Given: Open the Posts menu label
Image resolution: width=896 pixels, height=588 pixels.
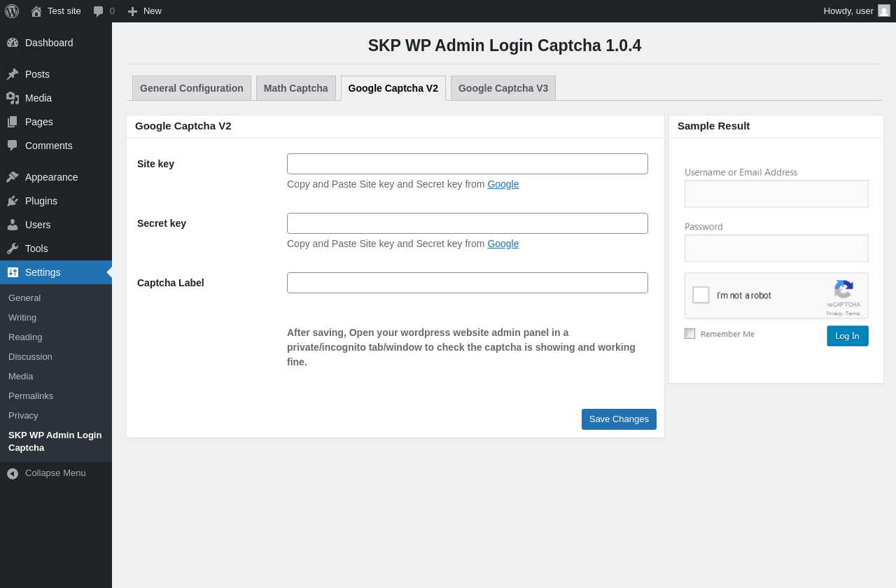Looking at the screenshot, I should (x=37, y=74).
